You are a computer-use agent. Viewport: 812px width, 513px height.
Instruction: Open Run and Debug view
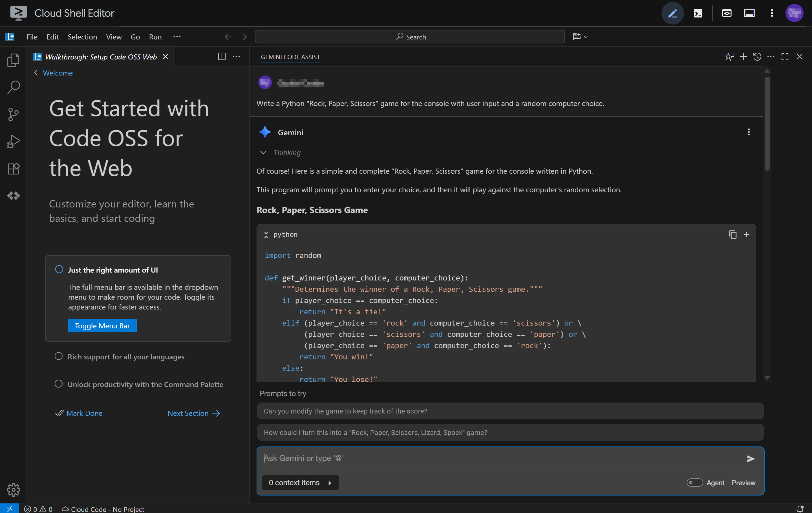[13, 141]
